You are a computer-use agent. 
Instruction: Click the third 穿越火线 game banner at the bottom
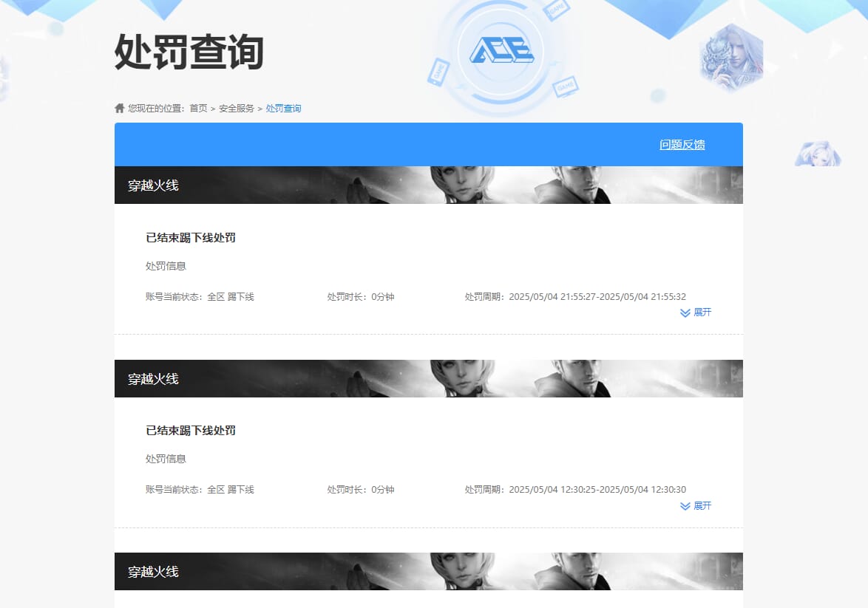coord(429,572)
